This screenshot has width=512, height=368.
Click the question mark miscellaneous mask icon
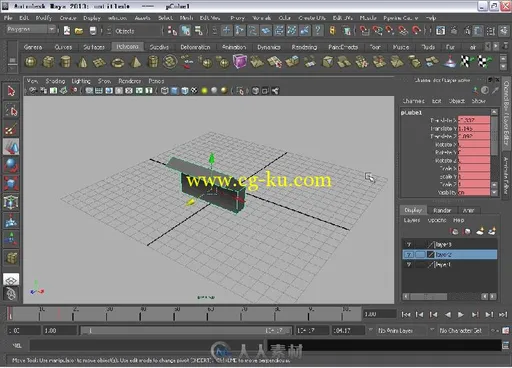click(318, 31)
